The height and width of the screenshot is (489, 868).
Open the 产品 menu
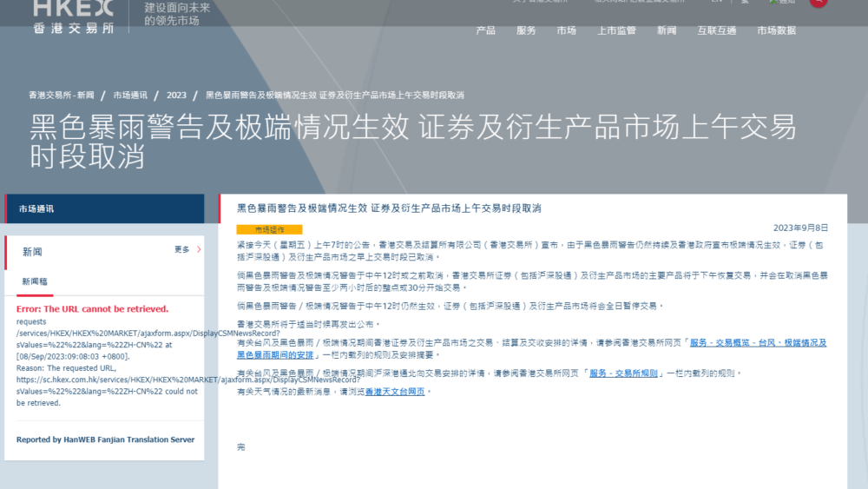click(485, 30)
